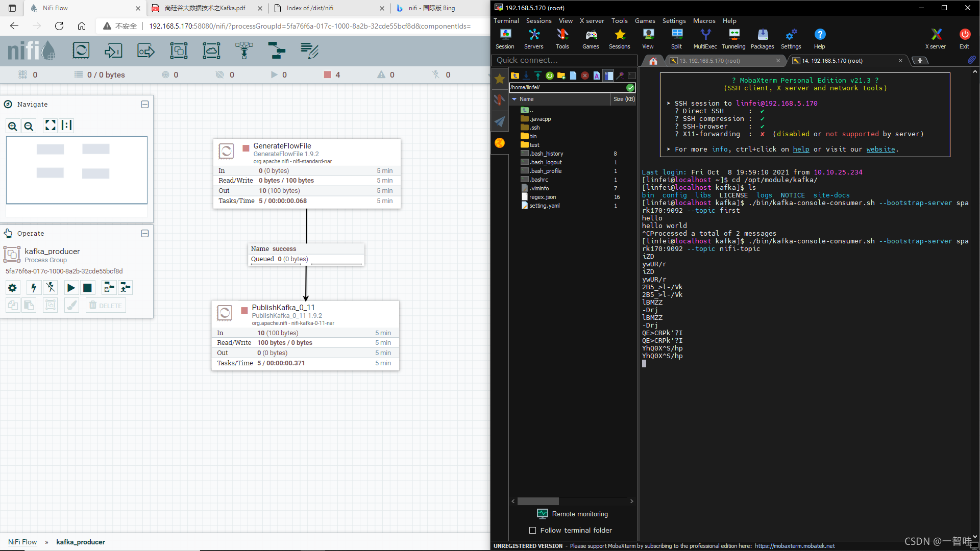Click the Zoom In icon in Navigate panel
The image size is (980, 551).
tap(13, 126)
